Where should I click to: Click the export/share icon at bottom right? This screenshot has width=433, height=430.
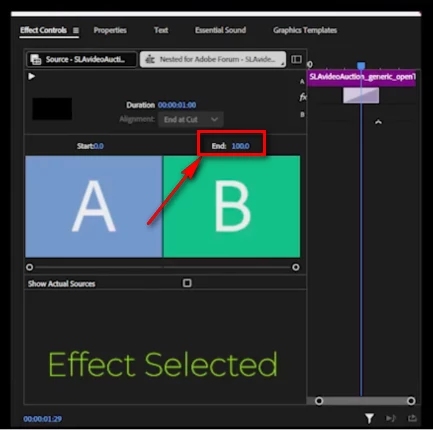coord(412,418)
